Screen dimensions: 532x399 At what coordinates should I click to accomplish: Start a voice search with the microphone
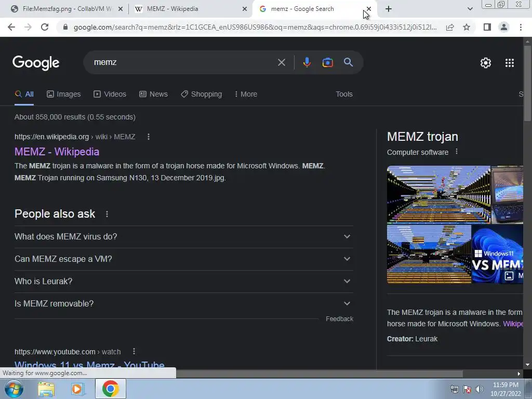coord(307,62)
